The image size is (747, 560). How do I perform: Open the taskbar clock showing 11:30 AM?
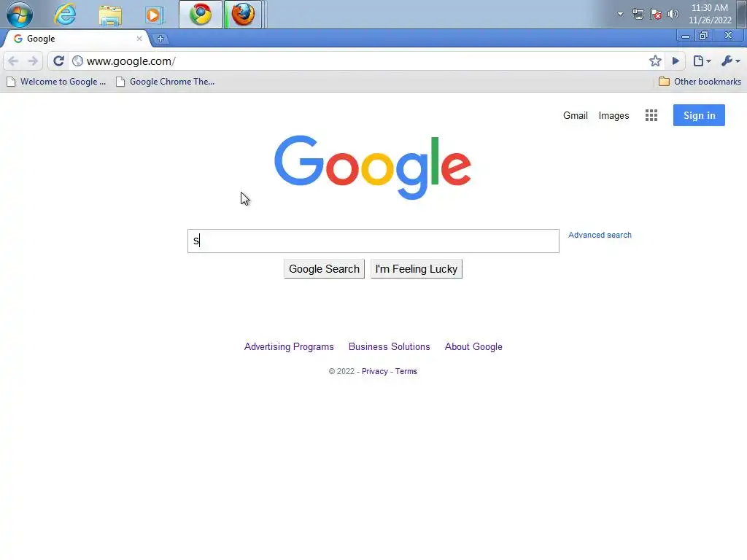click(x=710, y=14)
